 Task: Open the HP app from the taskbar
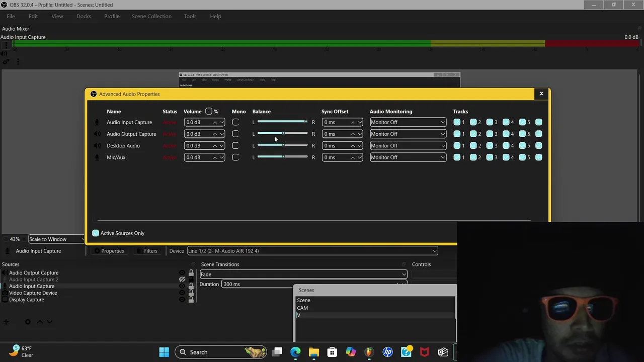[387, 352]
